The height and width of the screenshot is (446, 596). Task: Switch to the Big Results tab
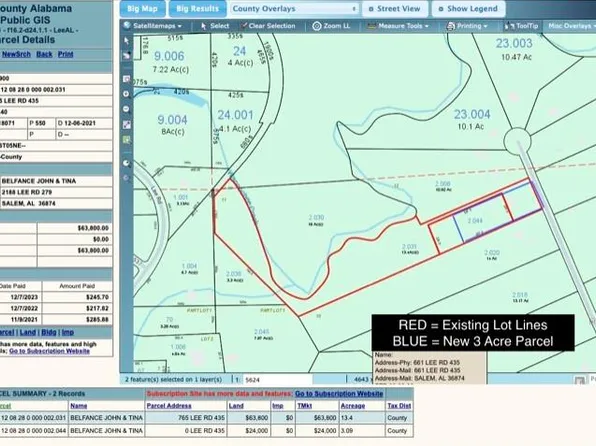coord(198,9)
